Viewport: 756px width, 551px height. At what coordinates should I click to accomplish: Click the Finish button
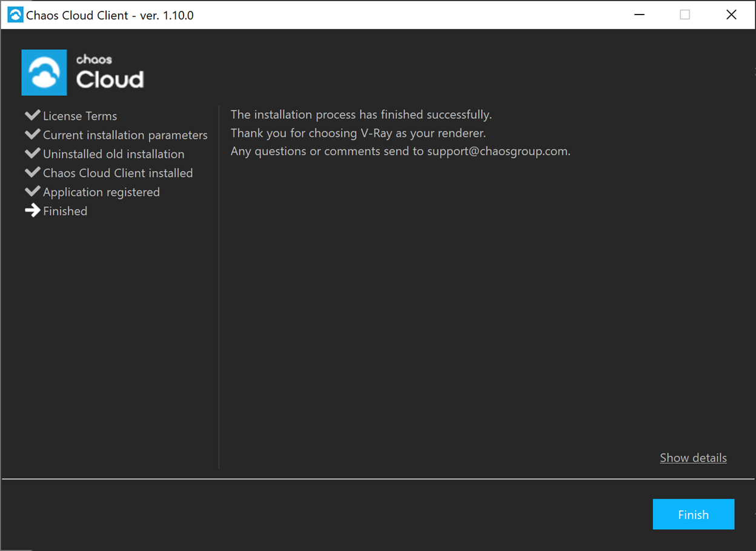pos(693,514)
